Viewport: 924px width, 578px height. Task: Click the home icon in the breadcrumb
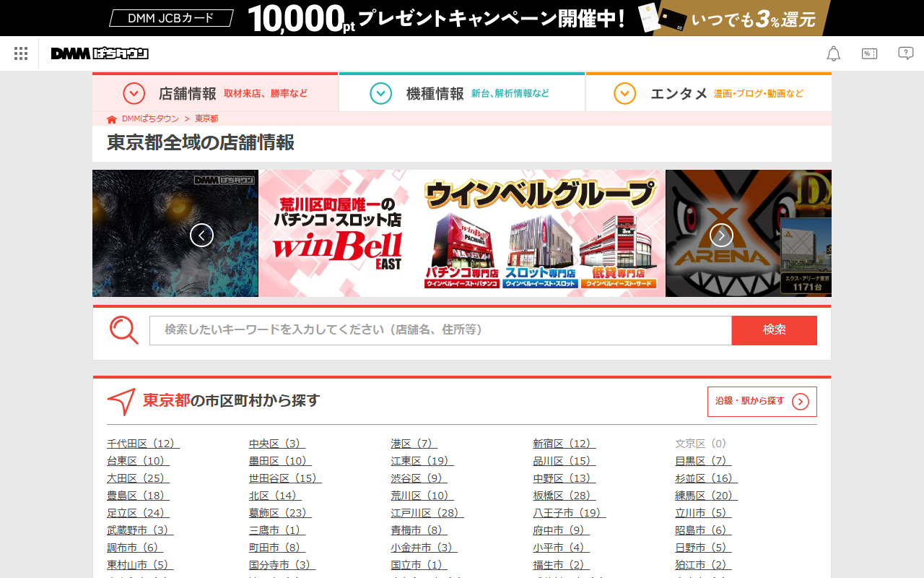tap(112, 119)
